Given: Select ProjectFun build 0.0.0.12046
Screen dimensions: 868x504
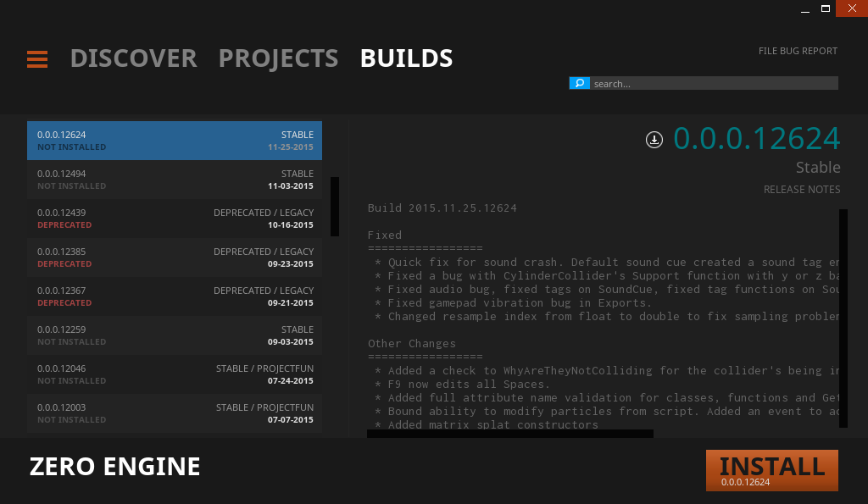Looking at the screenshot, I should tap(175, 374).
